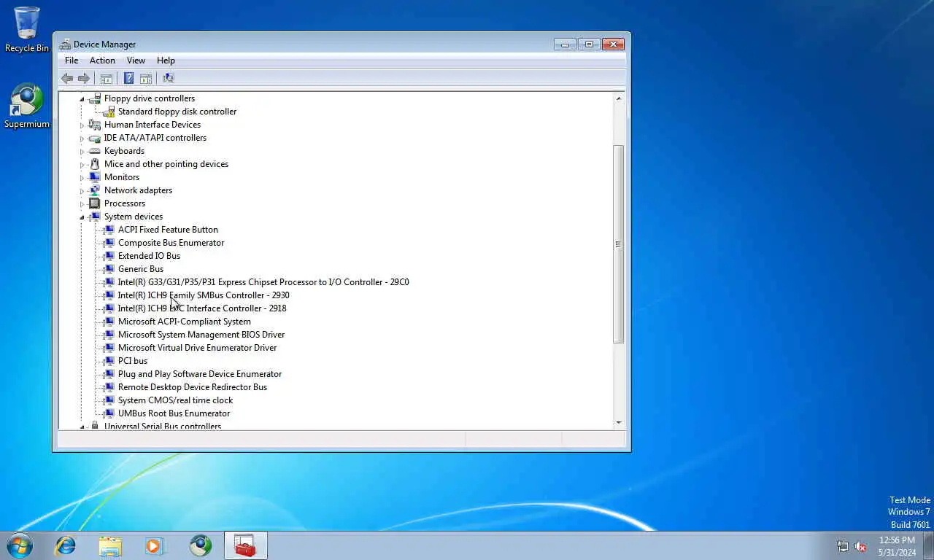
Task: Collapse the System devices node
Action: 82,217
